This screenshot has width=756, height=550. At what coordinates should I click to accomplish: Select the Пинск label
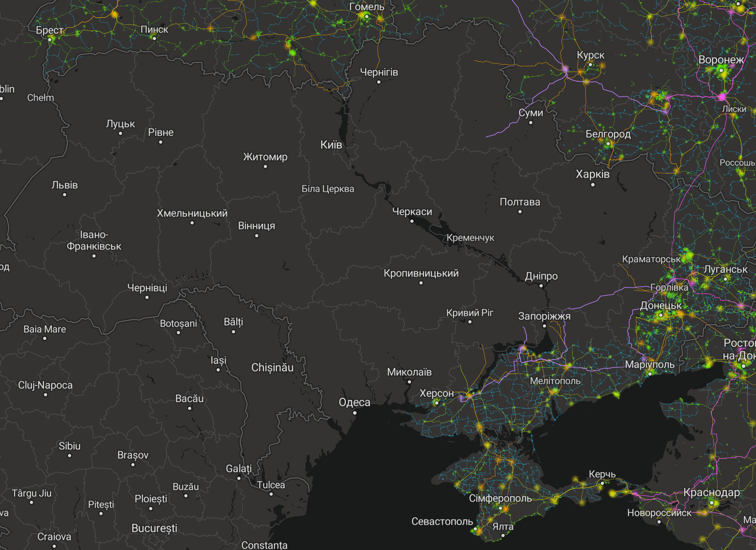coord(154,29)
